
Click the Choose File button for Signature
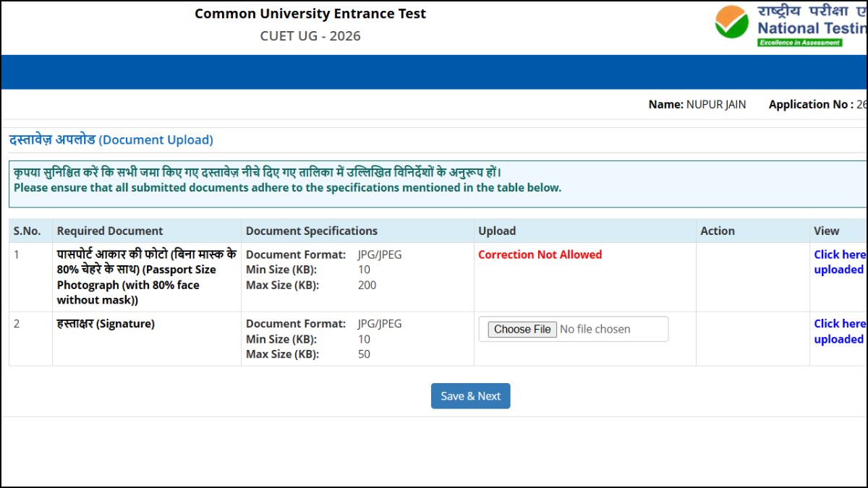[x=522, y=329]
